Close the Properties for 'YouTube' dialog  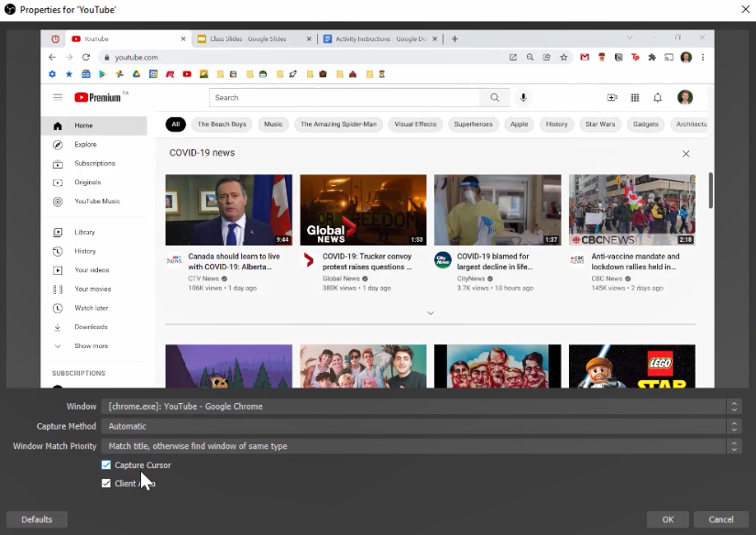point(745,9)
